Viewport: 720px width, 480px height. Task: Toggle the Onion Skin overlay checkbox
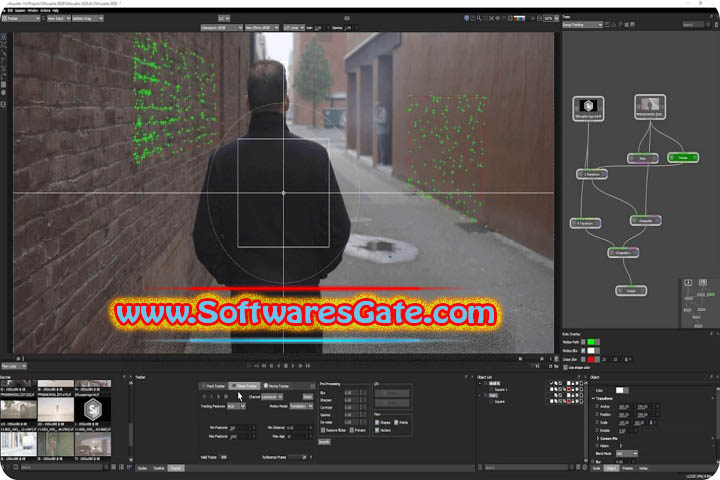click(583, 359)
